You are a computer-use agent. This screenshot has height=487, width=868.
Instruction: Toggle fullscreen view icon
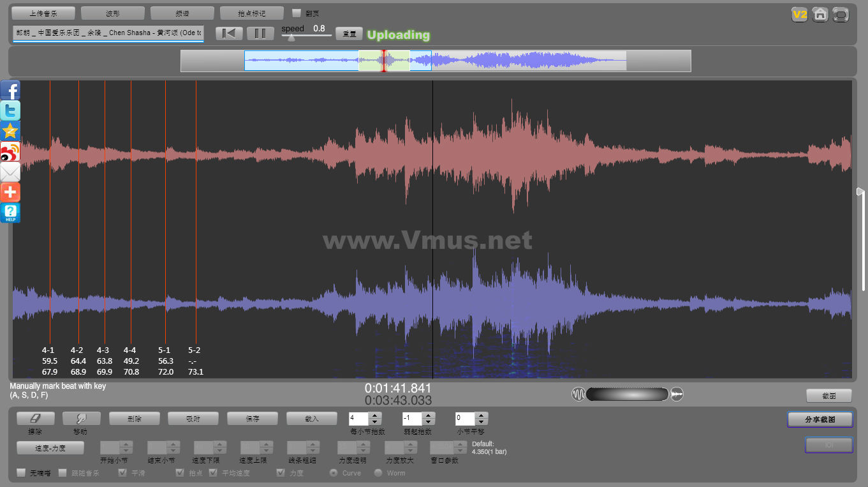point(841,14)
